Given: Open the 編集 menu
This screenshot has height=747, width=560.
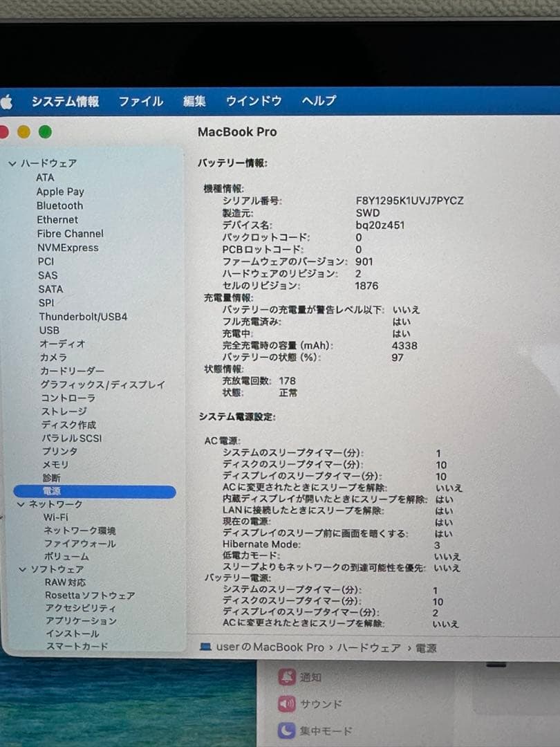Looking at the screenshot, I should coord(194,101).
